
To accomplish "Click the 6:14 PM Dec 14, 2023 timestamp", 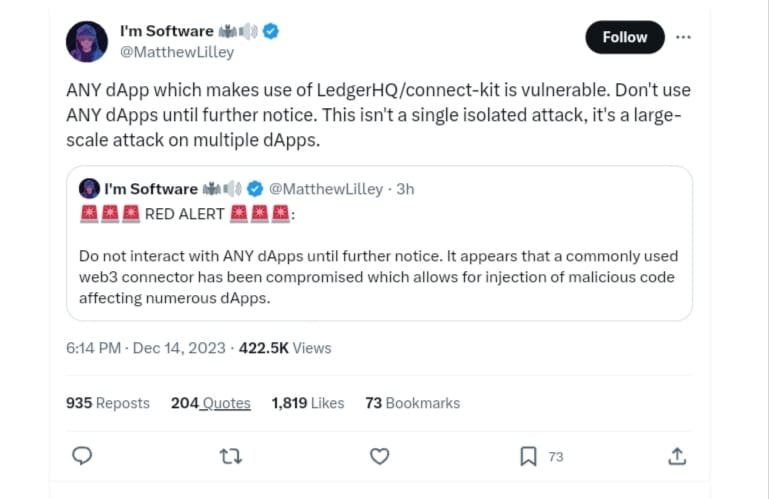I will tap(146, 348).
